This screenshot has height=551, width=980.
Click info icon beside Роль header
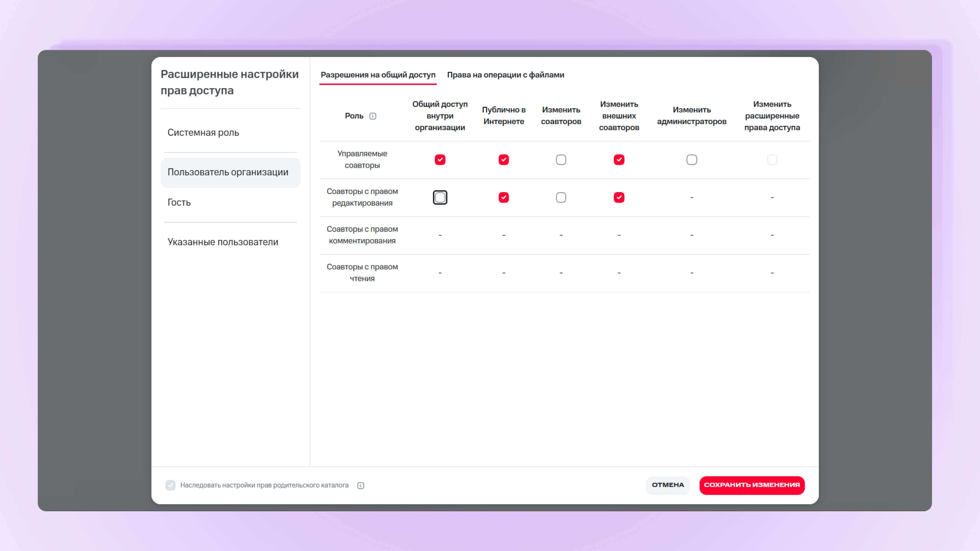pyautogui.click(x=373, y=116)
